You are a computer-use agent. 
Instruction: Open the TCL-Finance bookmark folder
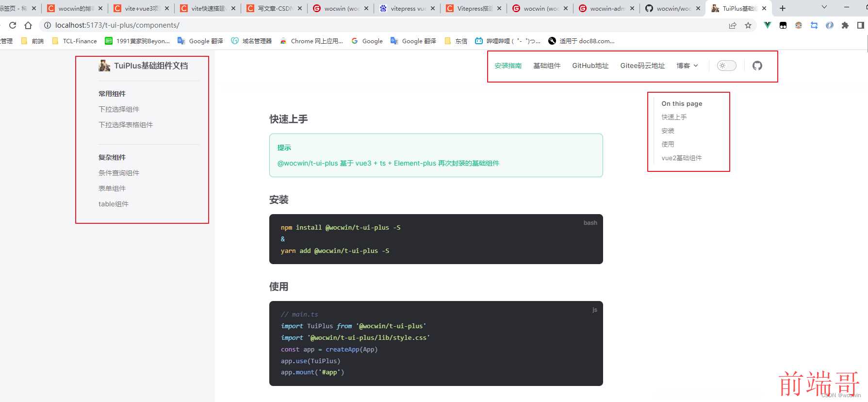(75, 41)
